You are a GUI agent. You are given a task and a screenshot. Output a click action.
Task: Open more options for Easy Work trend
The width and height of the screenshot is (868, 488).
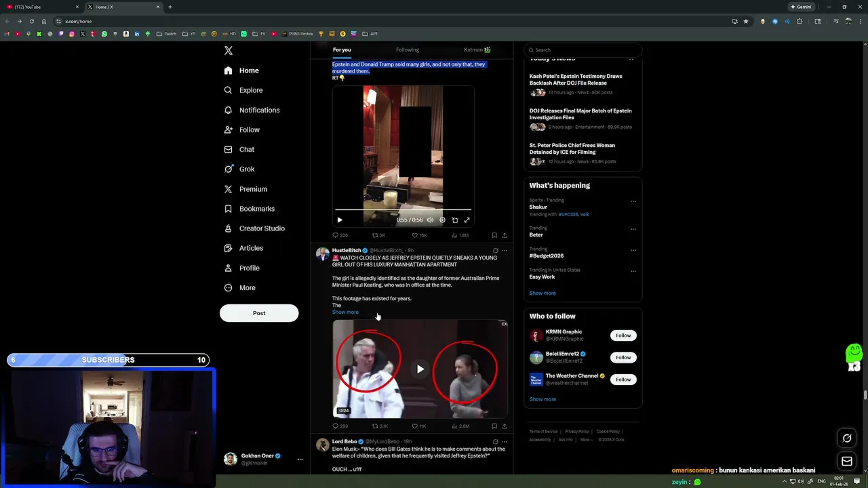tap(633, 271)
